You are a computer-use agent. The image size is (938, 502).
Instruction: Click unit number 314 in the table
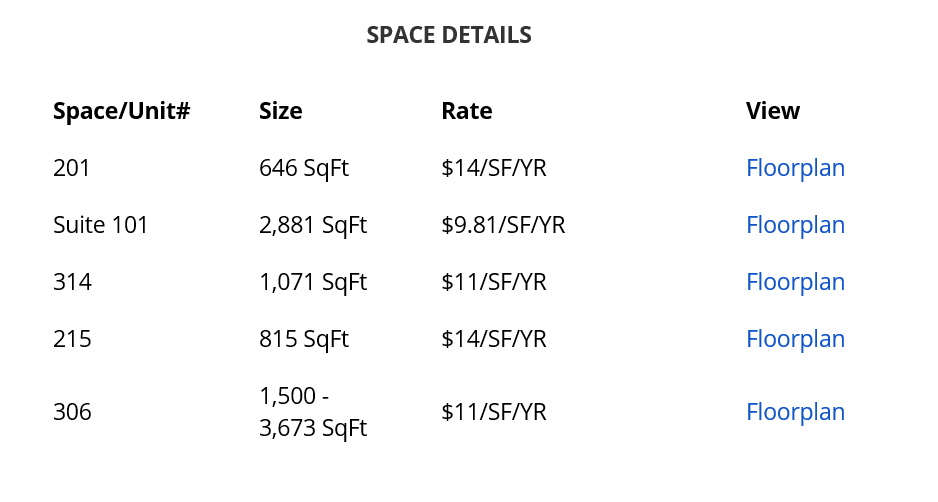tap(72, 282)
